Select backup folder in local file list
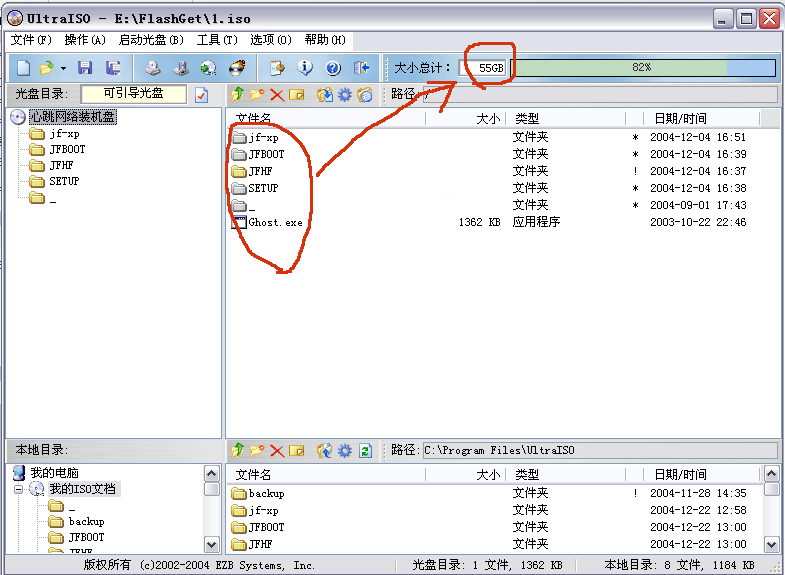Screen dimensions: 785x575 click(266, 493)
